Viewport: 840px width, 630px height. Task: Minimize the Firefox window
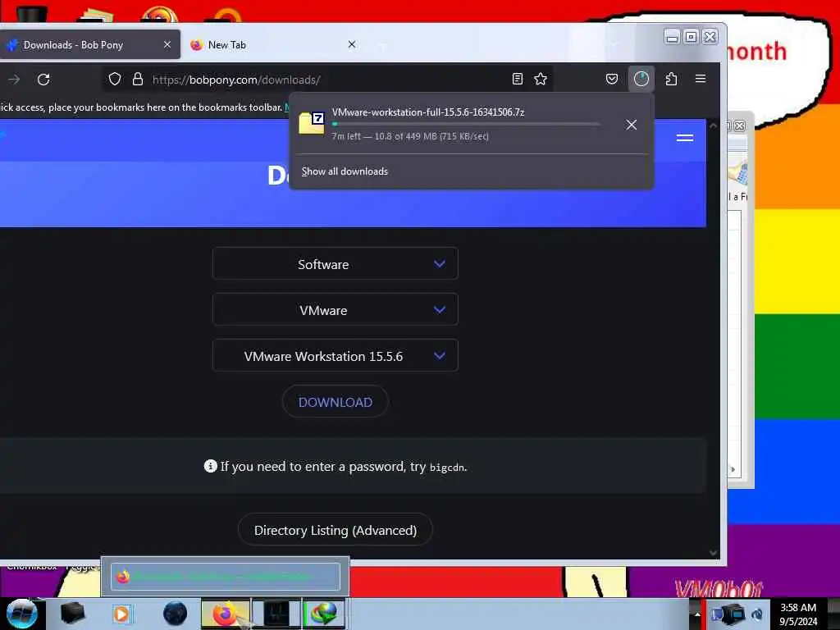pyautogui.click(x=672, y=36)
